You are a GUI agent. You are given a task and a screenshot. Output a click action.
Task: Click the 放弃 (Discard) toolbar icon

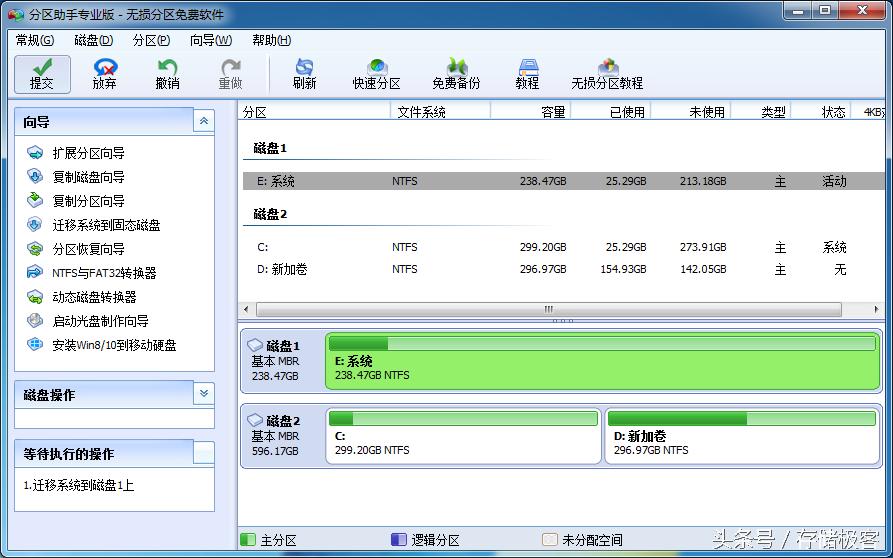[105, 74]
